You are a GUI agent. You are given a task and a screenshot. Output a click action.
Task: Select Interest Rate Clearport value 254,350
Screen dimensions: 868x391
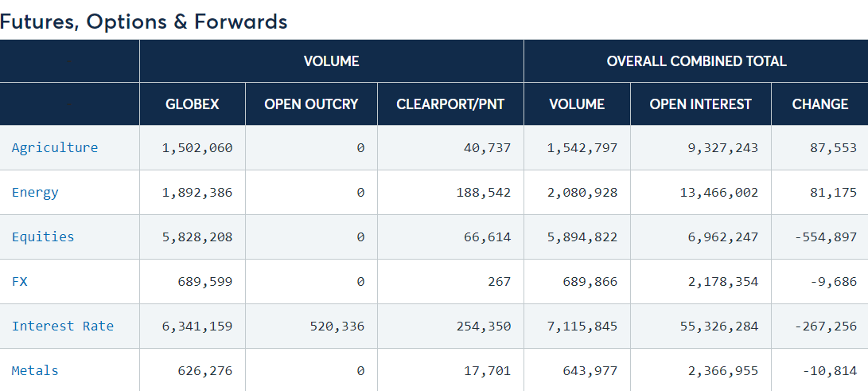point(484,326)
